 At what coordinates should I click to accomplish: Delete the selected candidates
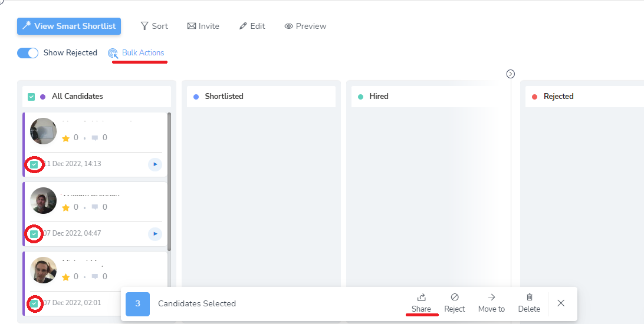pyautogui.click(x=529, y=303)
